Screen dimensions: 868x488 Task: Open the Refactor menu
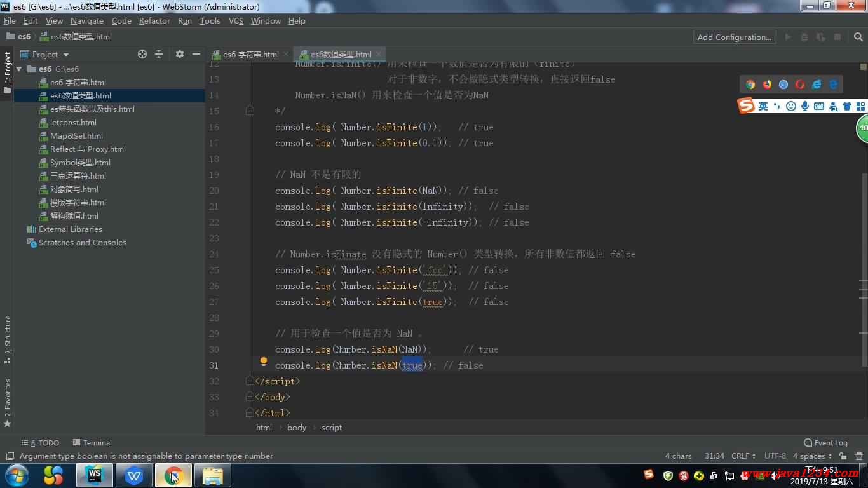pos(154,20)
